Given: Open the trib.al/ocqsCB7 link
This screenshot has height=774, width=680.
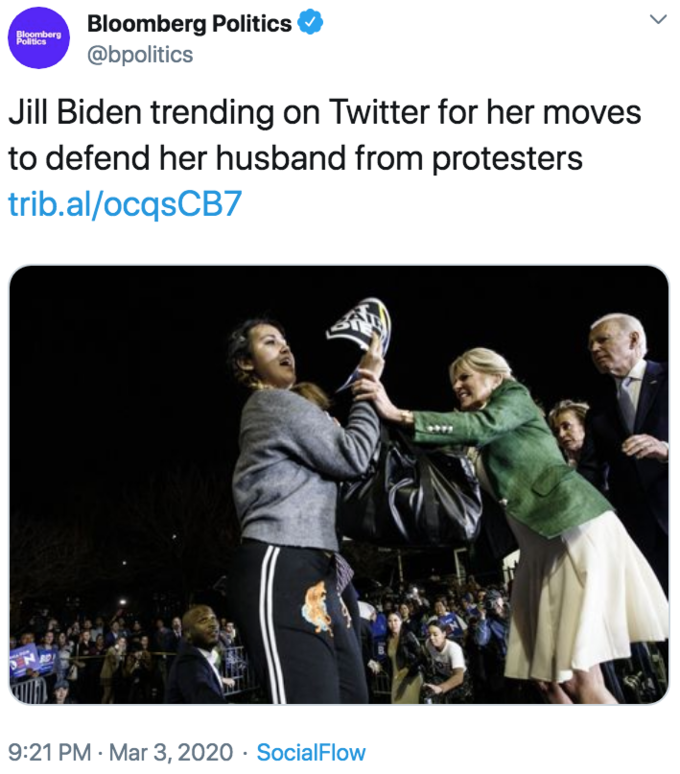Looking at the screenshot, I should coord(125,204).
